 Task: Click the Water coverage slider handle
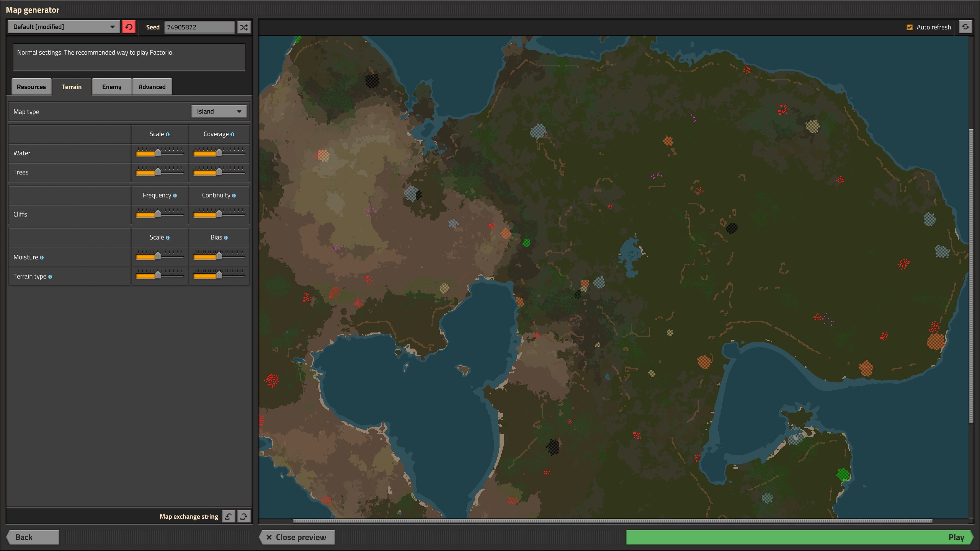pyautogui.click(x=219, y=153)
